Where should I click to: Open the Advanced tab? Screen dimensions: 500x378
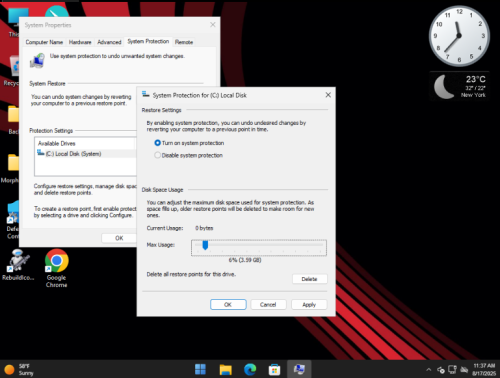click(109, 42)
